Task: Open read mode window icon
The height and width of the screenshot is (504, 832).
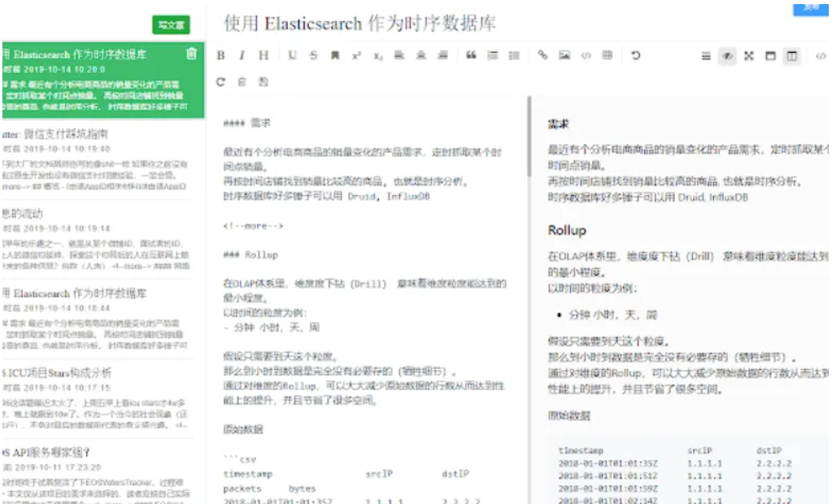Action: [770, 56]
